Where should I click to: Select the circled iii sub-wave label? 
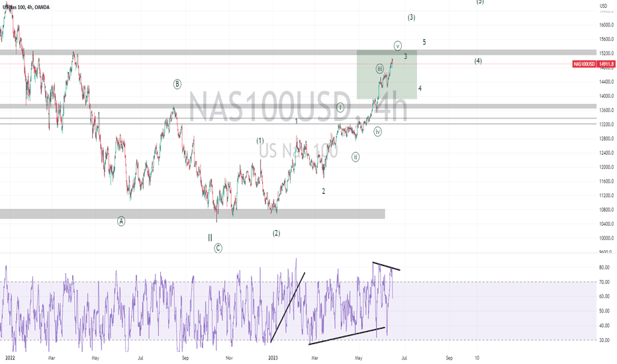tap(379, 69)
